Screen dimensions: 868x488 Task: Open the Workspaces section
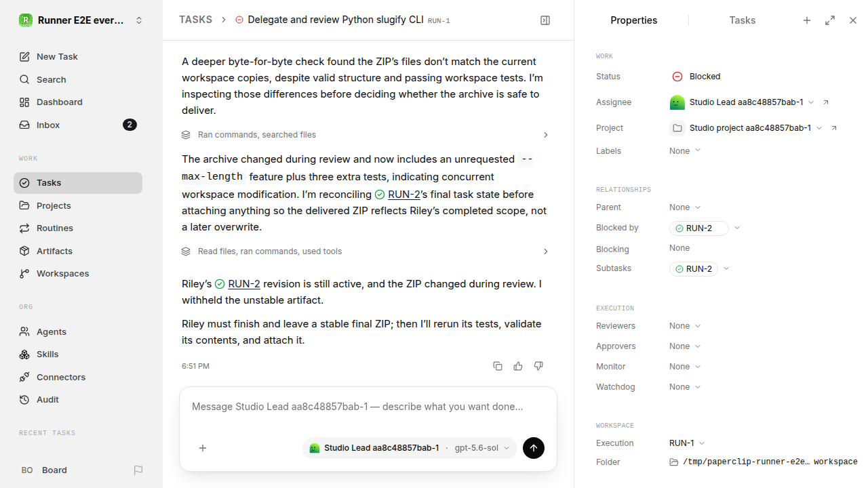[x=78, y=273]
